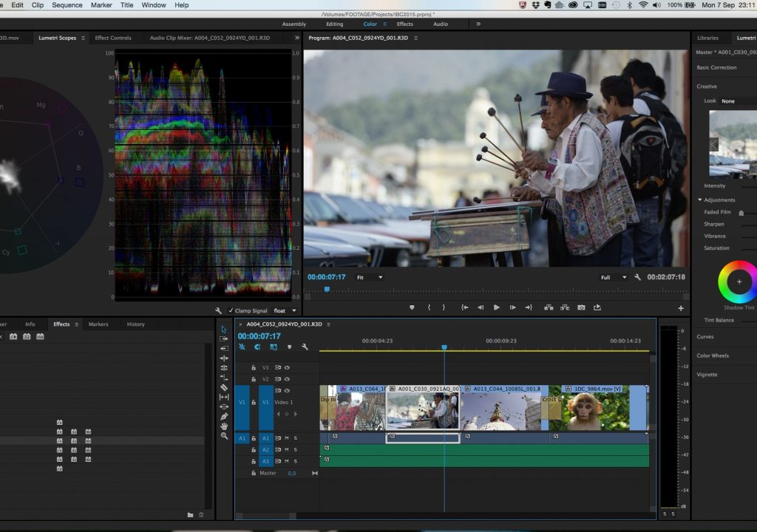Click Mark In in Program monitor

[x=429, y=307]
